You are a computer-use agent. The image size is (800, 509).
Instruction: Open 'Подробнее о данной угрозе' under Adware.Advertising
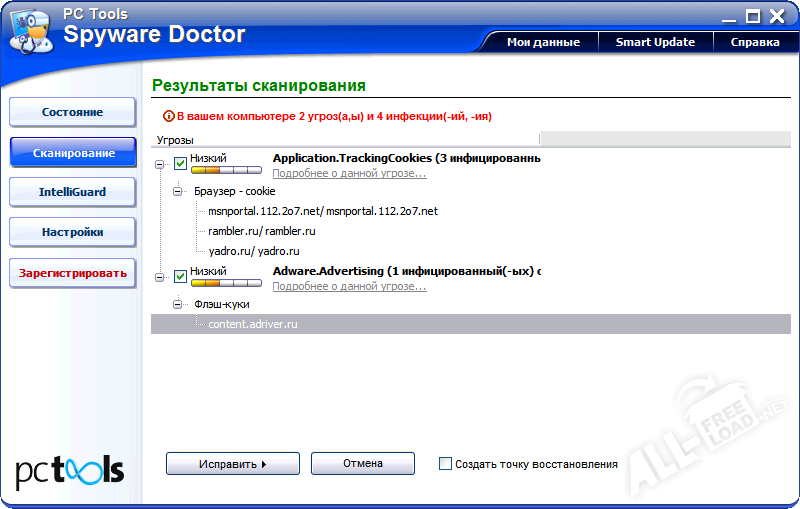pyautogui.click(x=349, y=287)
